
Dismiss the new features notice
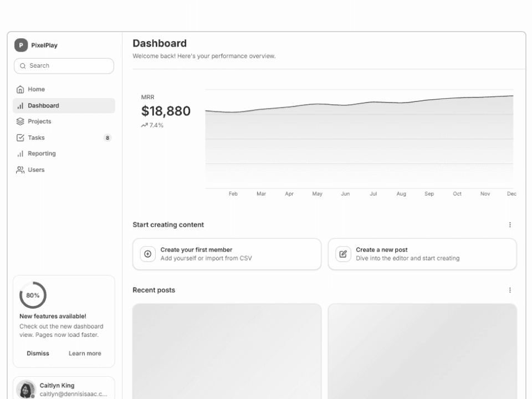[x=38, y=353]
